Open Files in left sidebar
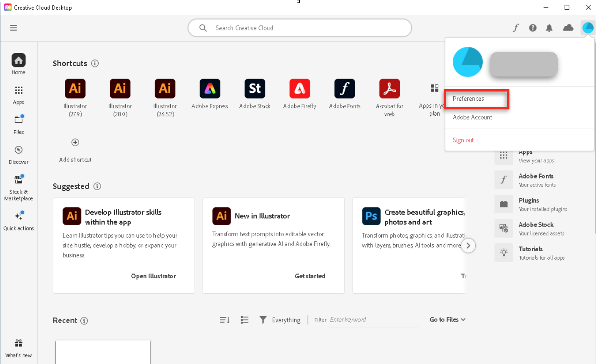 (x=18, y=124)
